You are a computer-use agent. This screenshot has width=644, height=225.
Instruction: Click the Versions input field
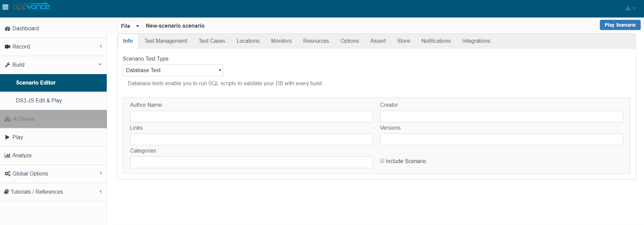(x=502, y=139)
